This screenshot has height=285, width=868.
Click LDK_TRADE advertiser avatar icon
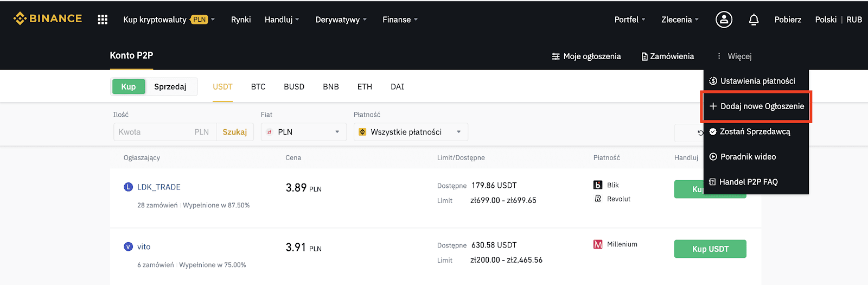click(x=129, y=187)
